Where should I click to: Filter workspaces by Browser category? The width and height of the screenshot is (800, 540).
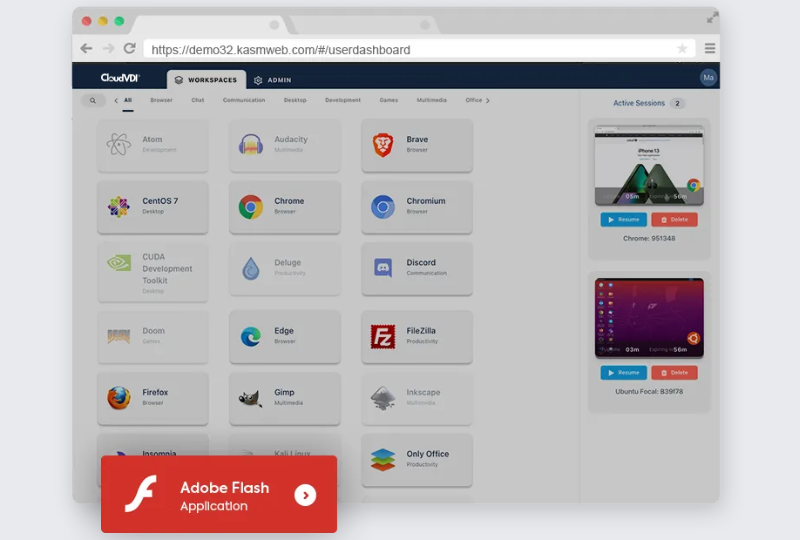[x=161, y=101]
